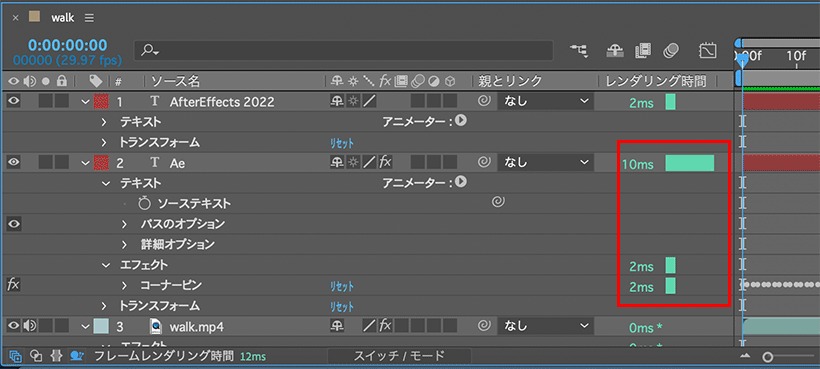
Task: Click the ソーステキスト property pick whip
Action: point(498,202)
